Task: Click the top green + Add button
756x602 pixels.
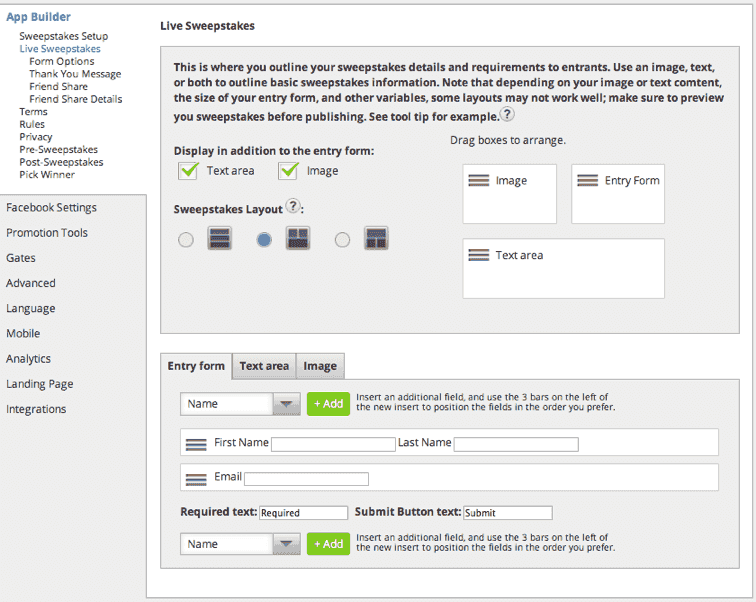Action: click(328, 404)
